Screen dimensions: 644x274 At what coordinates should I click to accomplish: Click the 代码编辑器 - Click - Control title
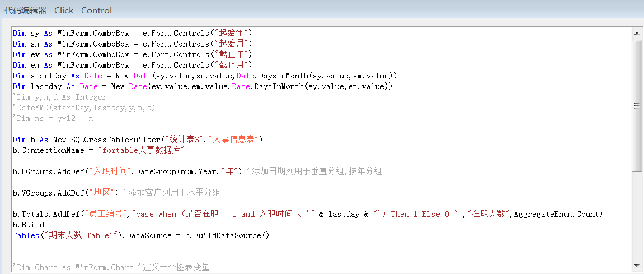coord(58,10)
